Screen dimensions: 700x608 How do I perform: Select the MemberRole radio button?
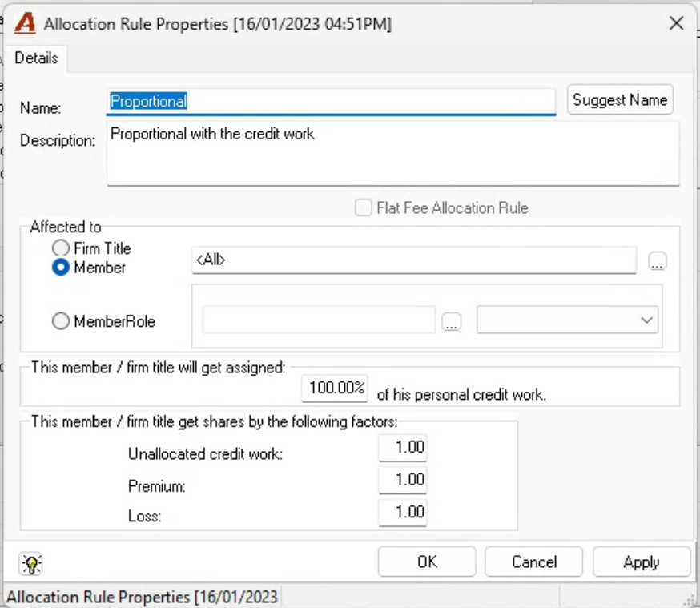(x=61, y=321)
